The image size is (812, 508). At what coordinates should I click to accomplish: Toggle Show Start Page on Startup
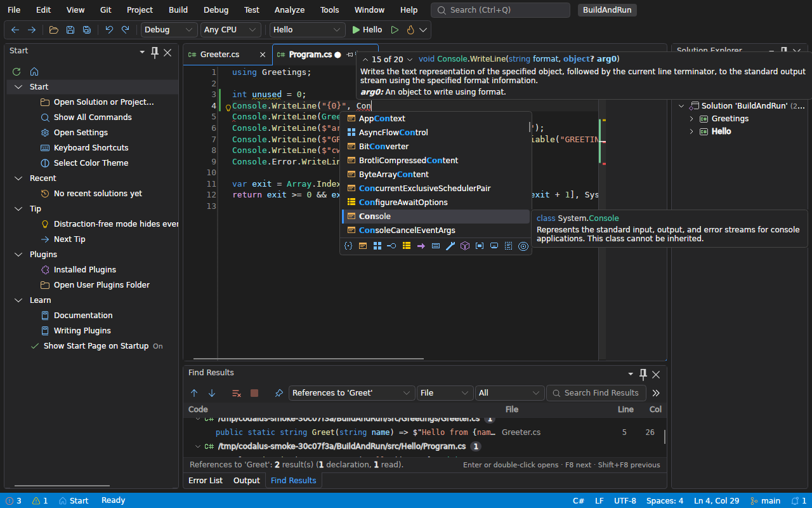point(96,346)
